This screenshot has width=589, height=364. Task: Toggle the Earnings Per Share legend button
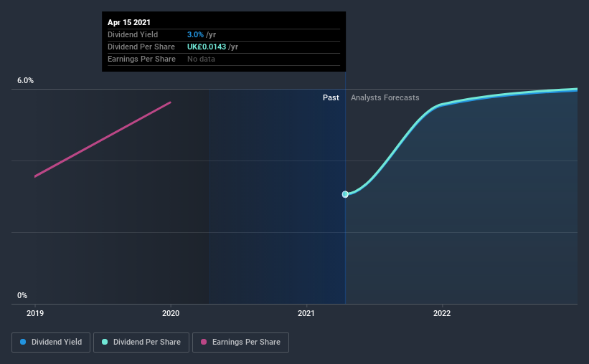(240, 343)
